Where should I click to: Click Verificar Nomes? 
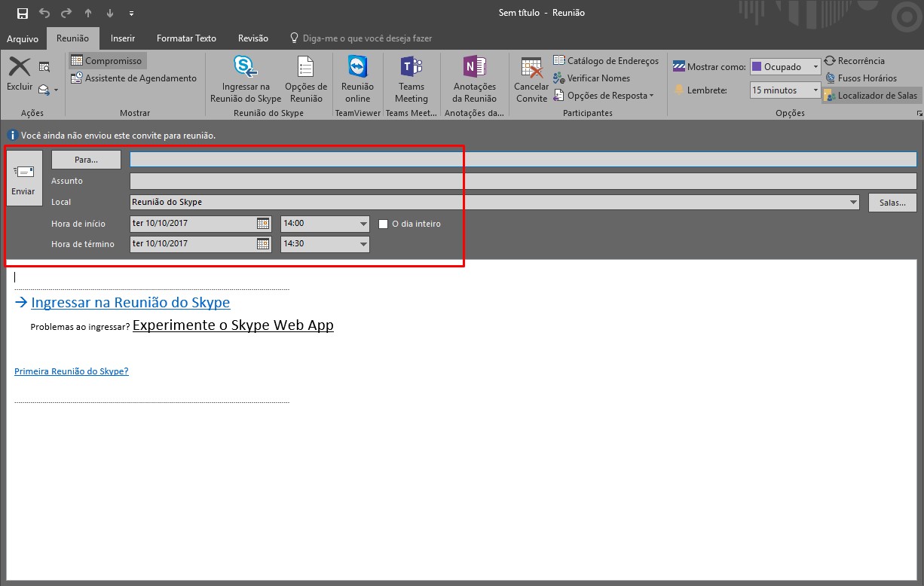(x=592, y=78)
